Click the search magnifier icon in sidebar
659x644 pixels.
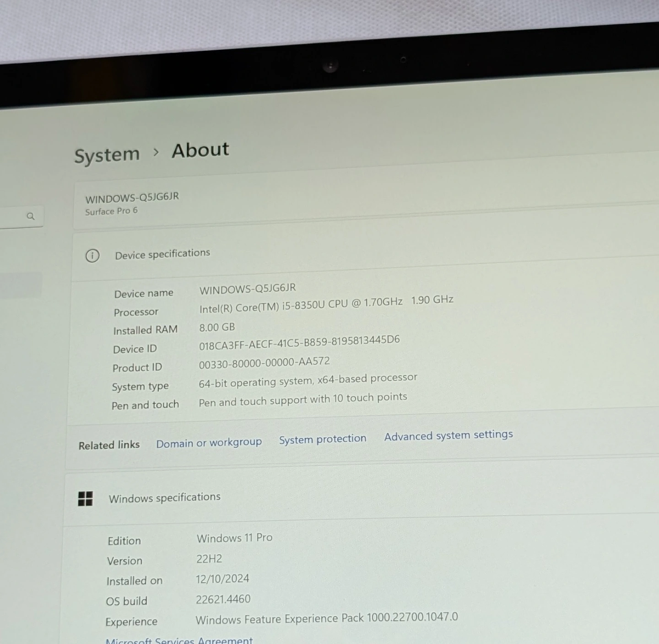coord(31,216)
